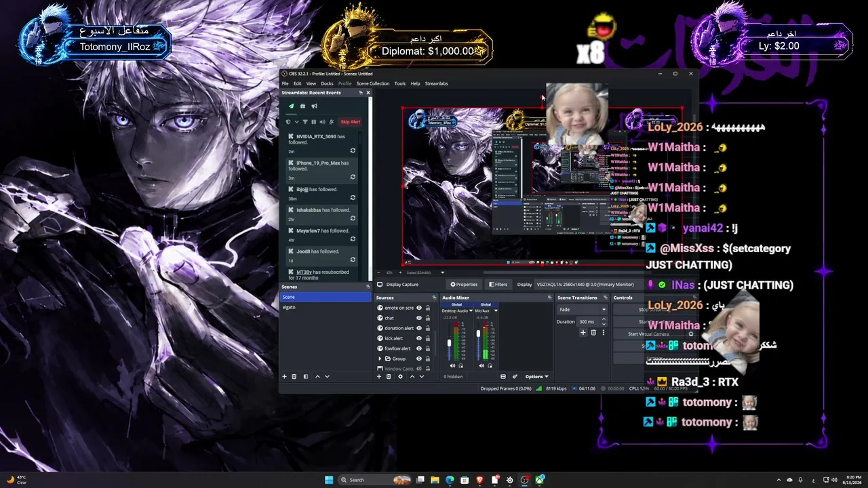
Task: Open the Desktop Audio channel dropdown arrow
Action: (x=471, y=310)
